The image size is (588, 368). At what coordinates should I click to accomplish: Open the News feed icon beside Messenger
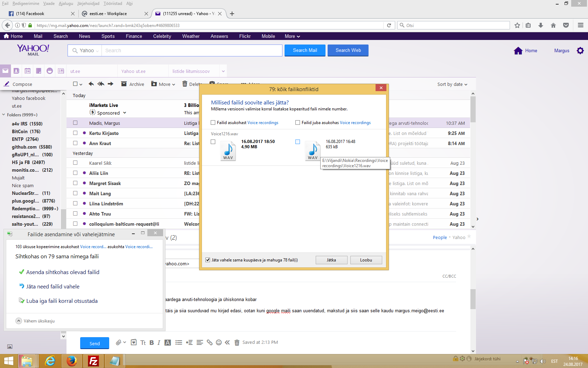coord(61,71)
